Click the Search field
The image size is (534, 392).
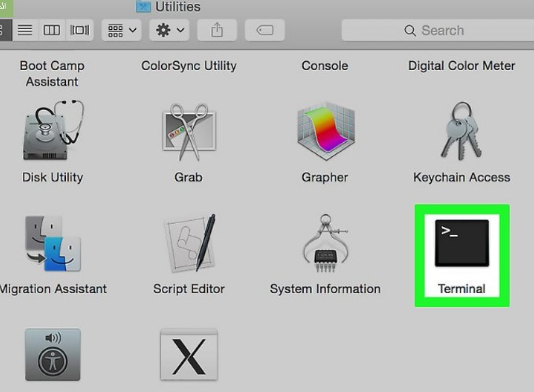pyautogui.click(x=437, y=31)
